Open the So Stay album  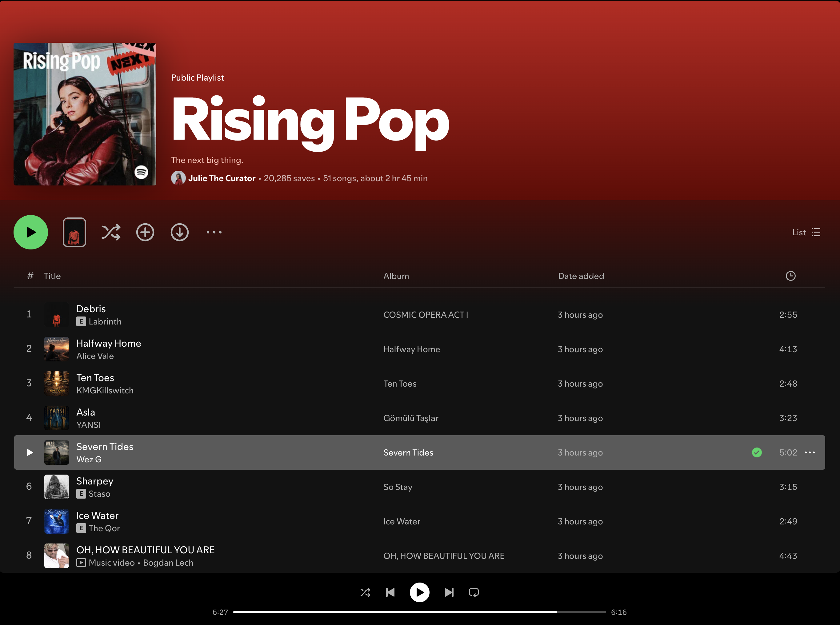click(x=398, y=487)
